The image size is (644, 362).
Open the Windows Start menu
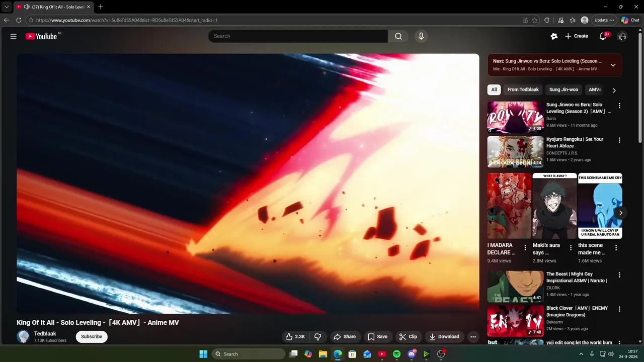point(203,354)
